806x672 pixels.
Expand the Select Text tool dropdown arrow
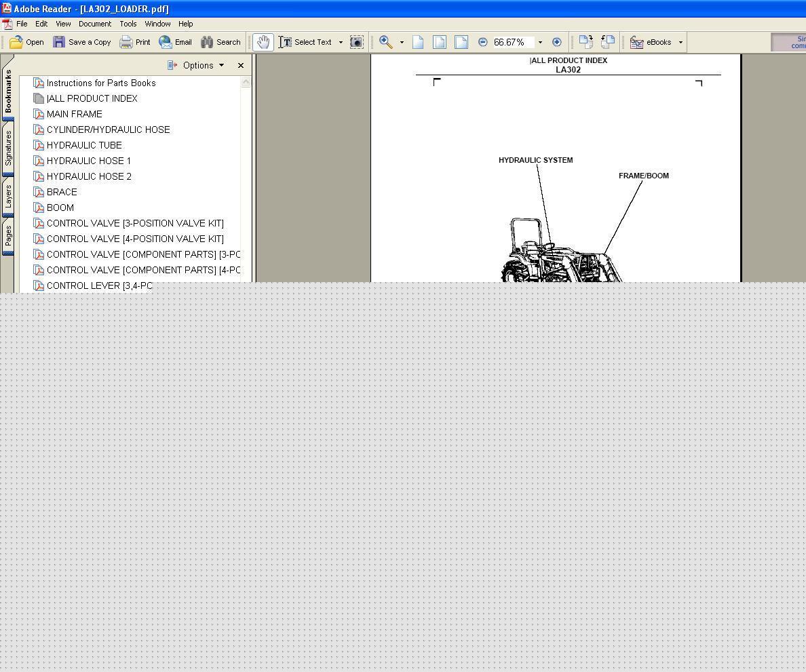341,43
